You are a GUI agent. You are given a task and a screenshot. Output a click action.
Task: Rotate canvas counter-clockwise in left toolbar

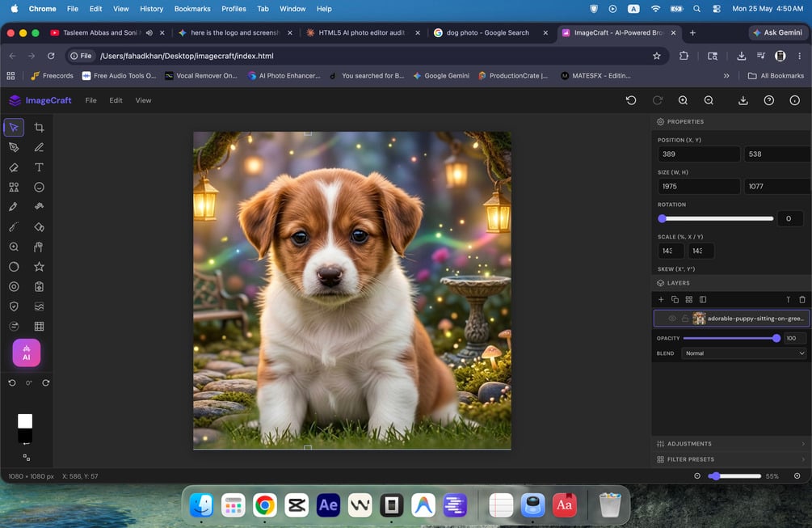[x=12, y=383]
